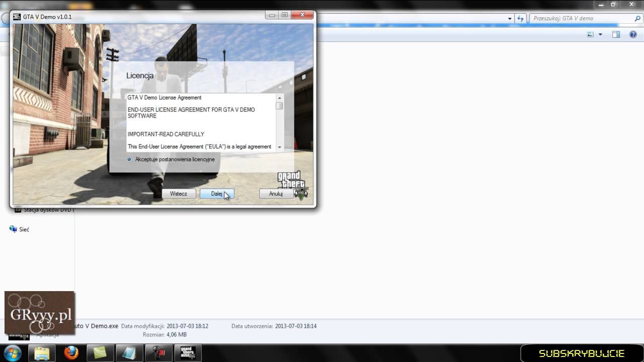Screen dimensions: 644x362
Task: Open Firefox from the taskbar
Action: pos(71,353)
